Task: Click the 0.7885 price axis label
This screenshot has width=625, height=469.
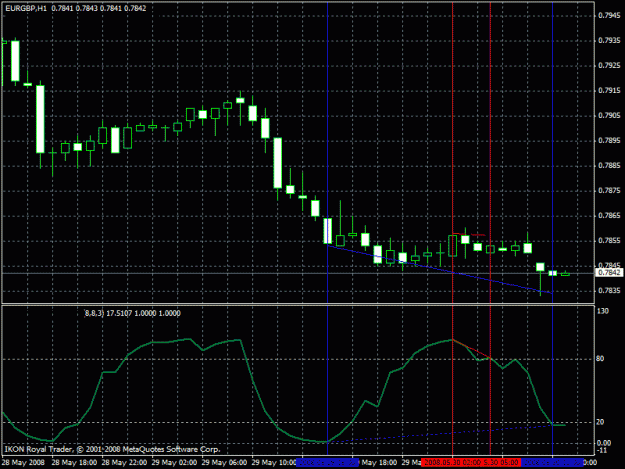Action: coord(609,166)
